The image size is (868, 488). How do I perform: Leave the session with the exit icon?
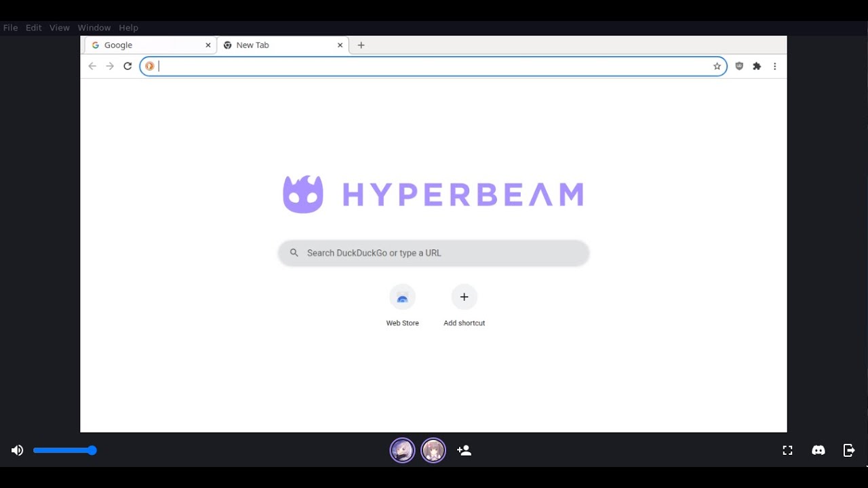849,450
